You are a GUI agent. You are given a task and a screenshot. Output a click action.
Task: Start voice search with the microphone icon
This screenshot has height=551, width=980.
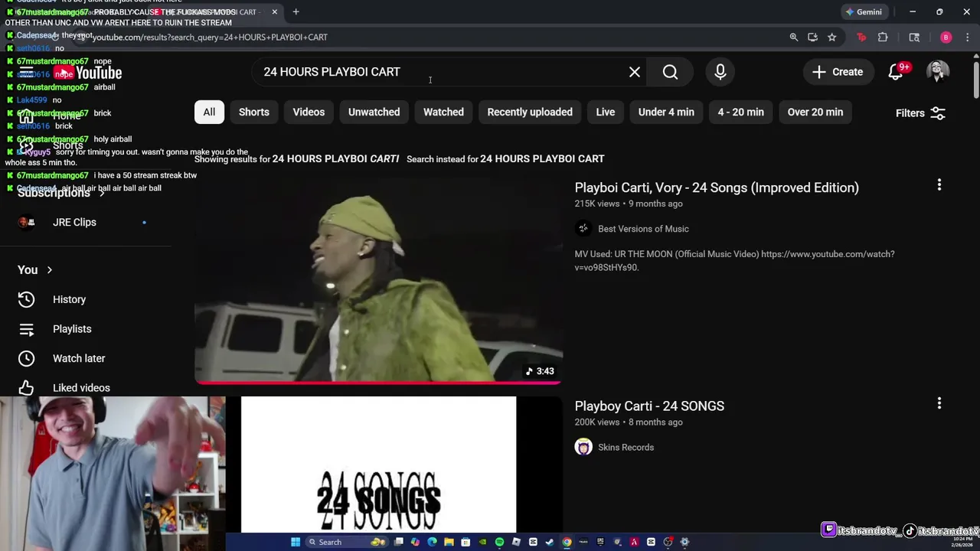720,72
